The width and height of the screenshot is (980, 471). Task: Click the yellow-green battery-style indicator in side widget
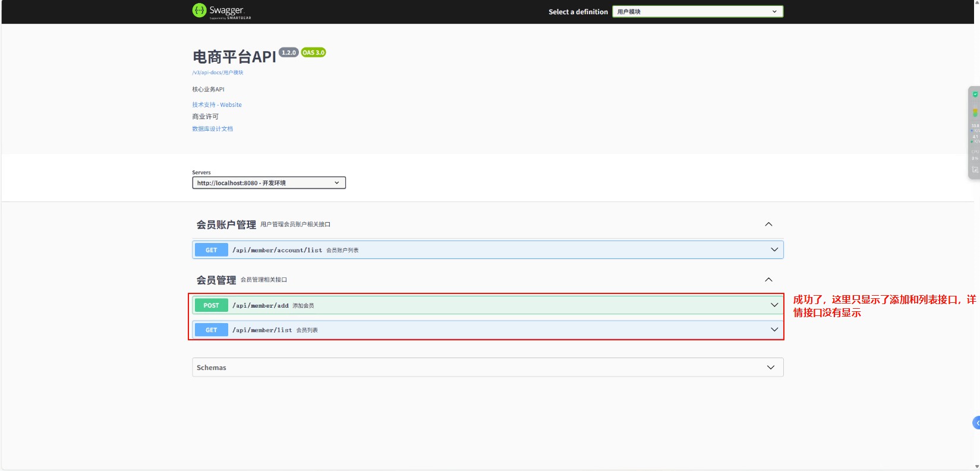click(x=975, y=112)
